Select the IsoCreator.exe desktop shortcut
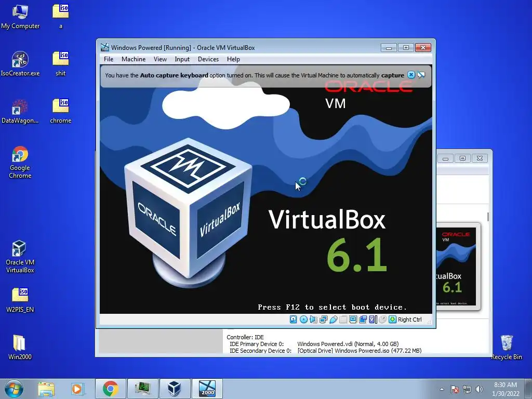 click(20, 63)
